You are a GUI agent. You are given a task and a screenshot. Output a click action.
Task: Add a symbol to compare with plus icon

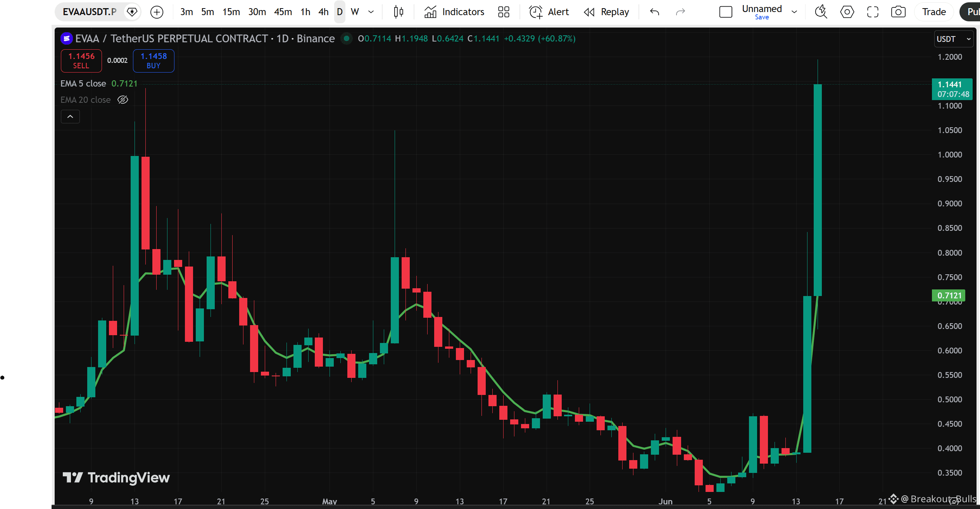coord(157,12)
